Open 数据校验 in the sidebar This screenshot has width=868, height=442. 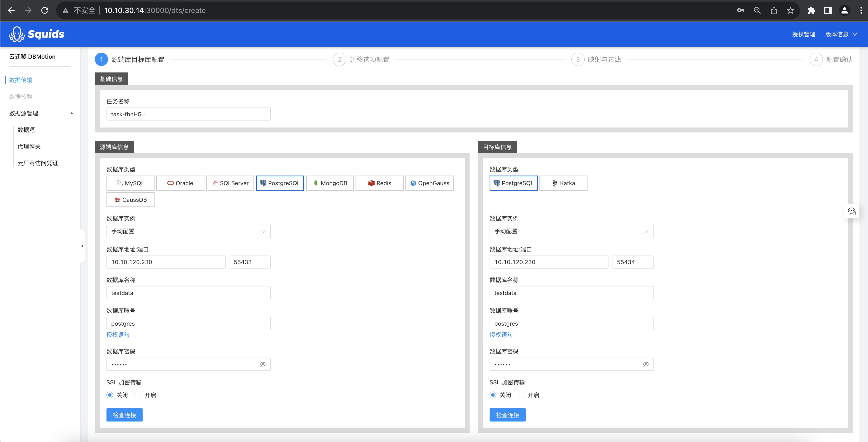click(21, 96)
